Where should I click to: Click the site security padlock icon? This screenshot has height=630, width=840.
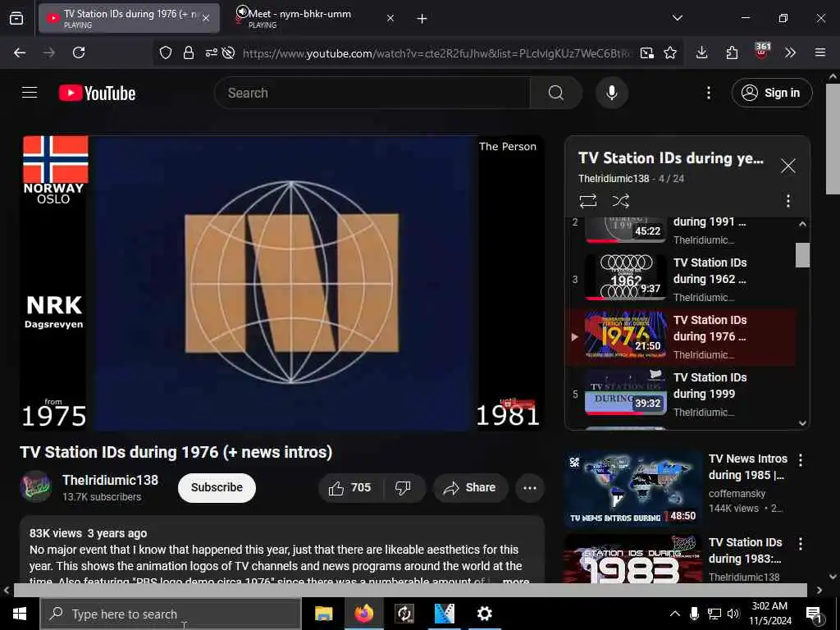(189, 52)
